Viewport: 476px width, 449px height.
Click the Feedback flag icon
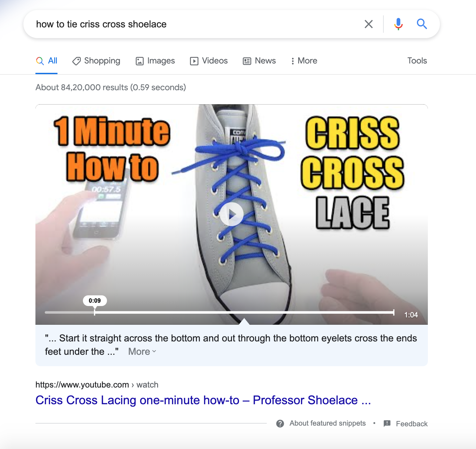click(387, 424)
